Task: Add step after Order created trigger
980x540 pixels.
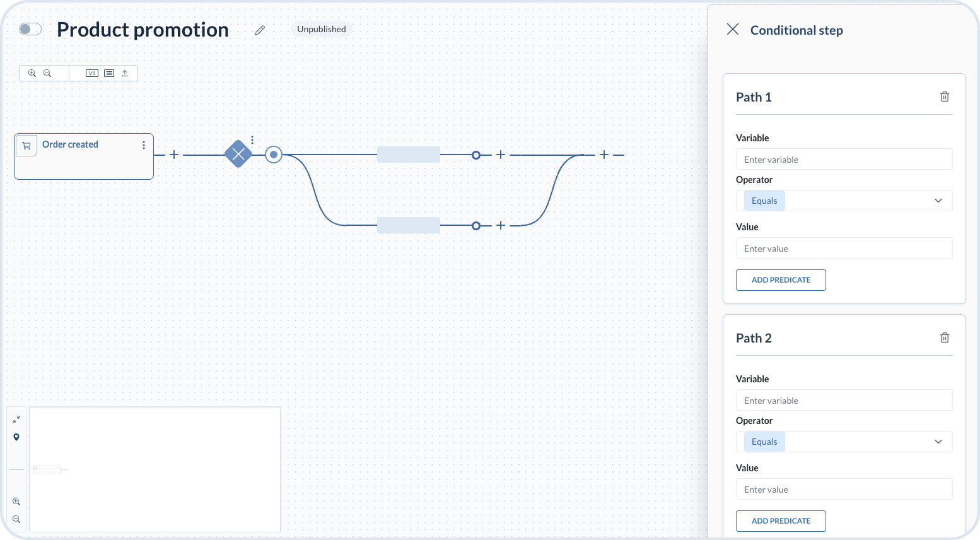Action: [174, 155]
